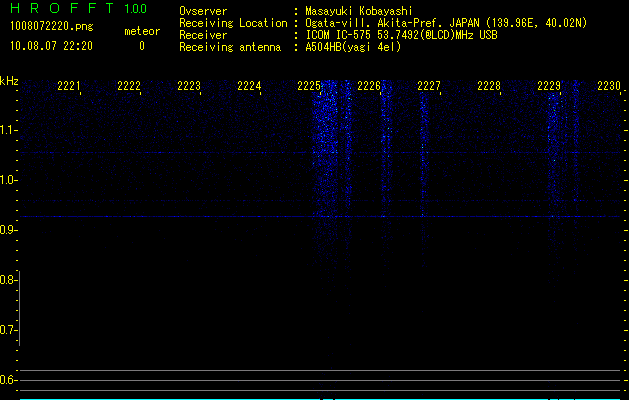Click time marker 2230
629x400 pixels.
(x=609, y=85)
